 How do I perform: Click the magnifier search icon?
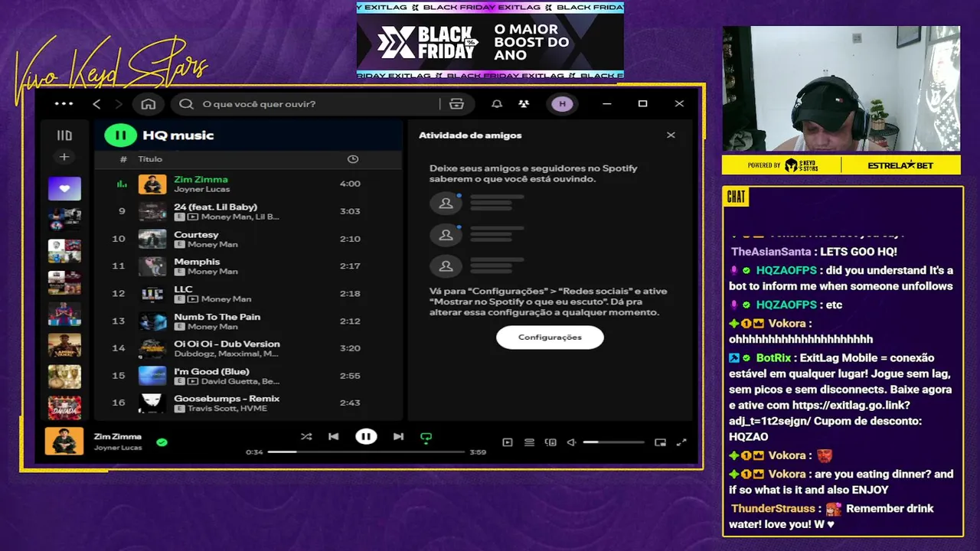point(186,104)
